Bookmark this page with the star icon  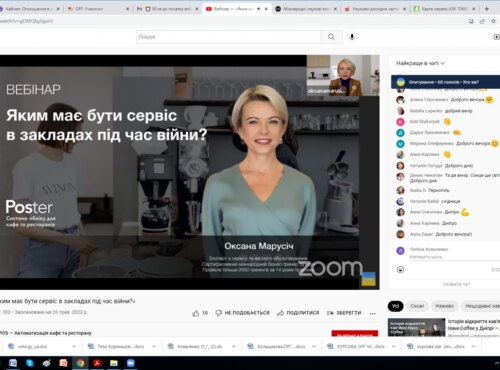pos(493,21)
